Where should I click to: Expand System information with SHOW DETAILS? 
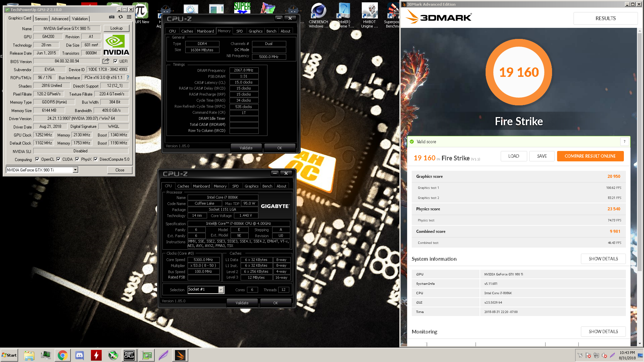click(x=603, y=259)
